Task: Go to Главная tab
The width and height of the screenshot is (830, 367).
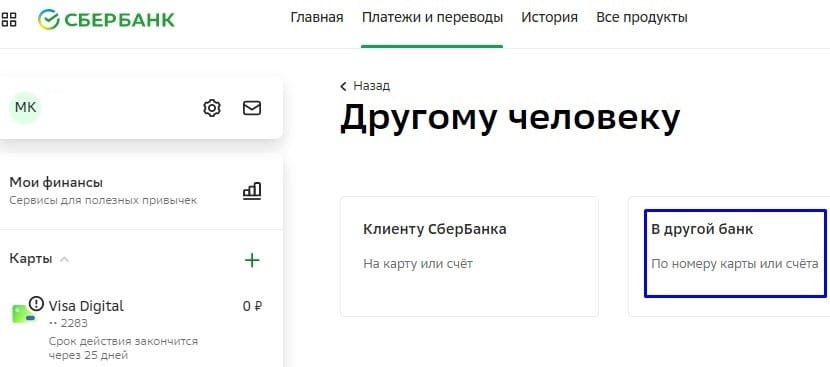Action: (317, 17)
